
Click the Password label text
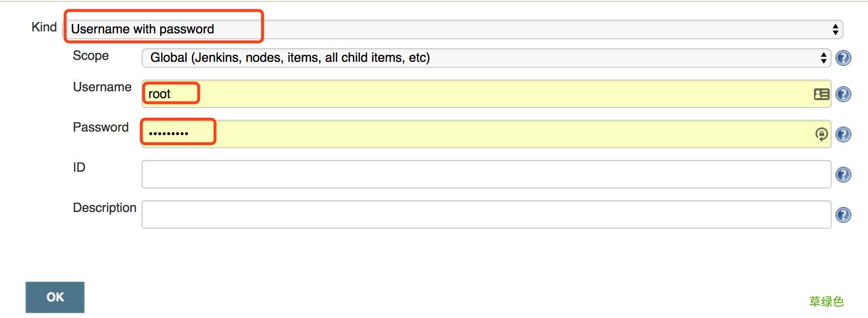click(x=101, y=127)
